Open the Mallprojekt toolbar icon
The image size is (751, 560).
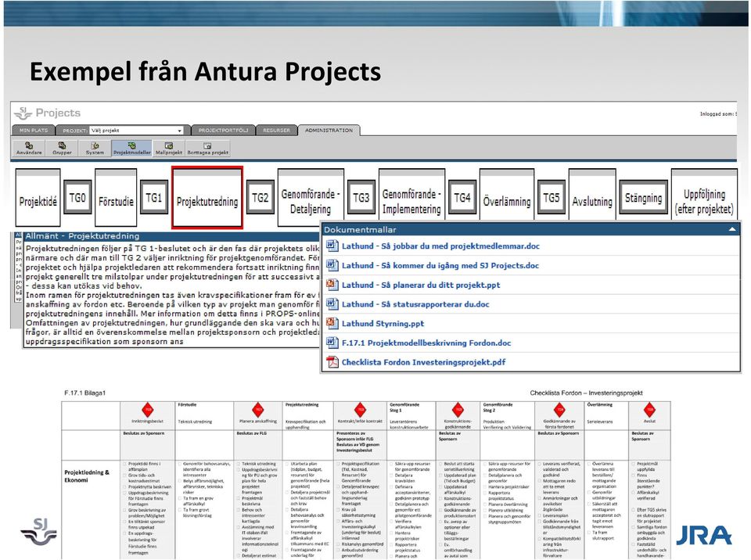[x=169, y=148]
